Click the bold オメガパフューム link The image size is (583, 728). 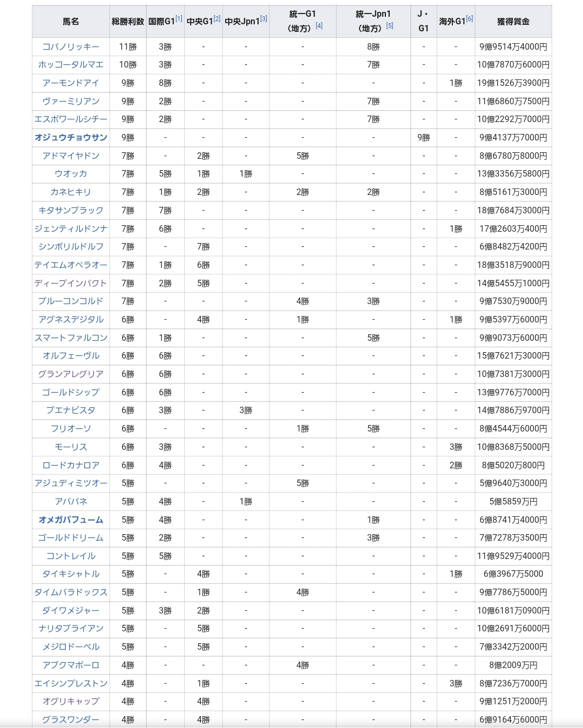pyautogui.click(x=71, y=520)
